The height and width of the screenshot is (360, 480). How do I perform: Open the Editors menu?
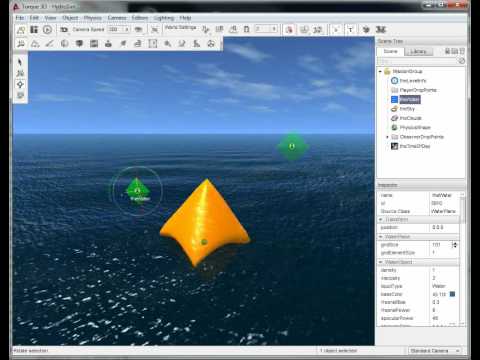[x=140, y=18]
